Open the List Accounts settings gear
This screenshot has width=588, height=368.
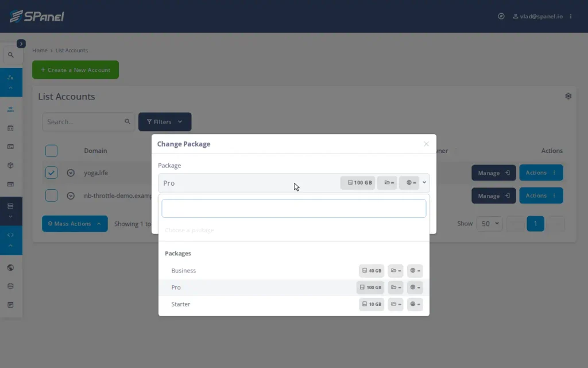coord(568,96)
